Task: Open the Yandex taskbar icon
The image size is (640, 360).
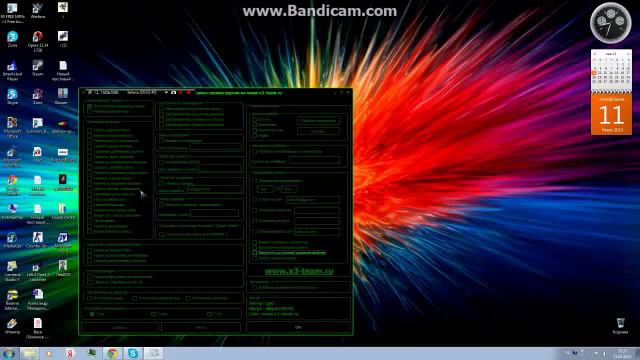Action: tap(71, 353)
